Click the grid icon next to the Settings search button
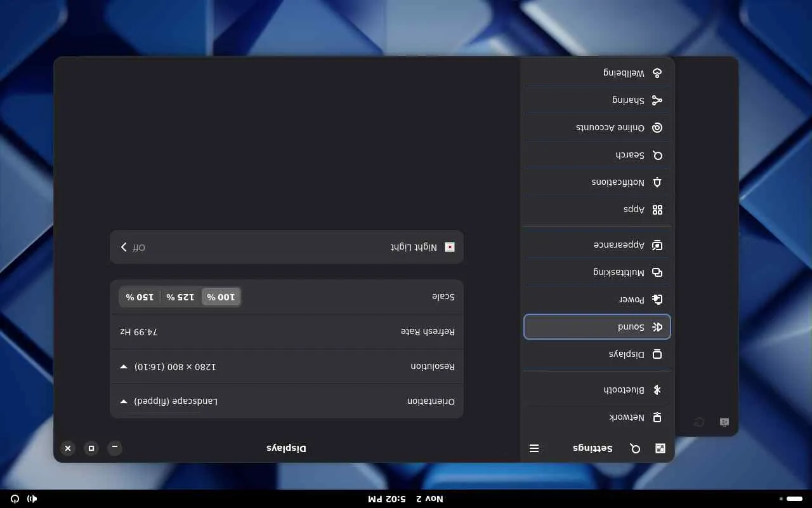 [x=660, y=448]
